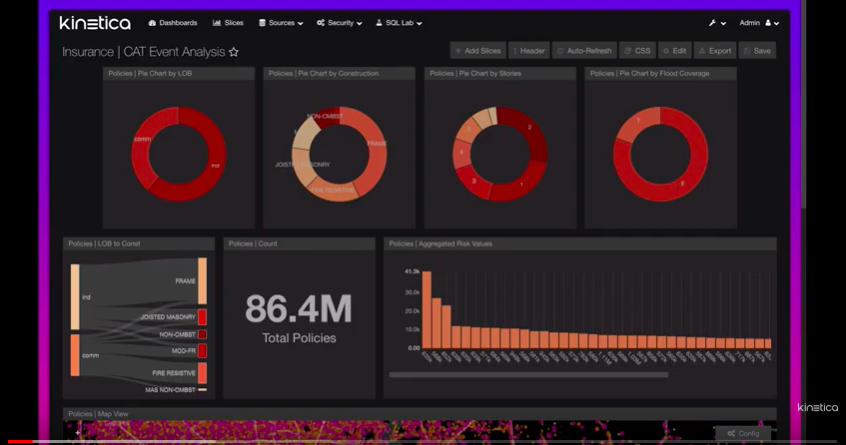This screenshot has height=445, width=846.
Task: Click the Header button
Action: [529, 50]
